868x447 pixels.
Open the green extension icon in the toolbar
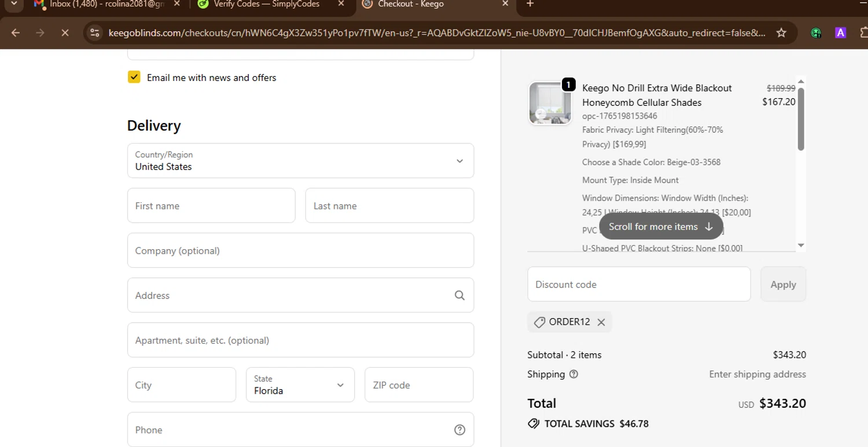click(816, 33)
